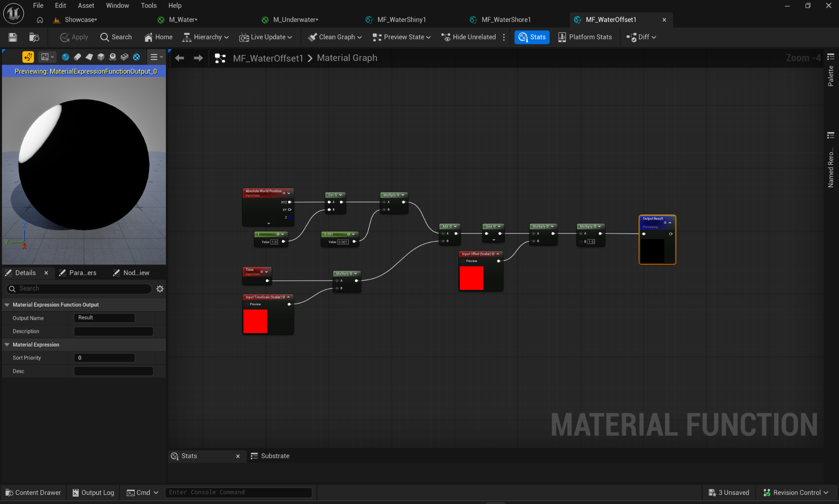Open the Tools menu
The width and height of the screenshot is (839, 504).
pyautogui.click(x=149, y=5)
